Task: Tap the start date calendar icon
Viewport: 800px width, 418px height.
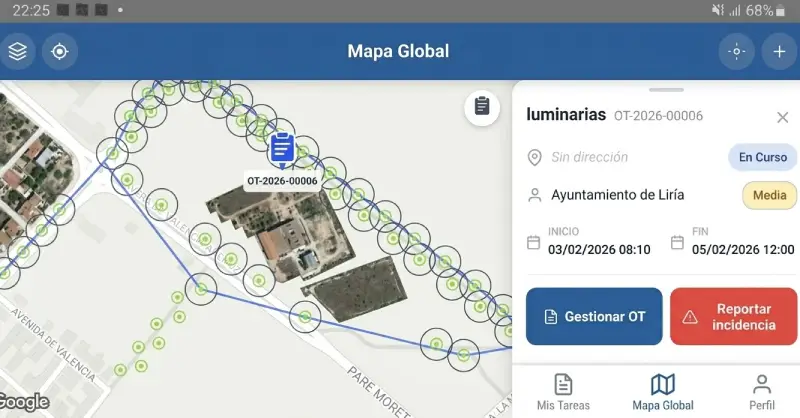Action: coord(534,242)
